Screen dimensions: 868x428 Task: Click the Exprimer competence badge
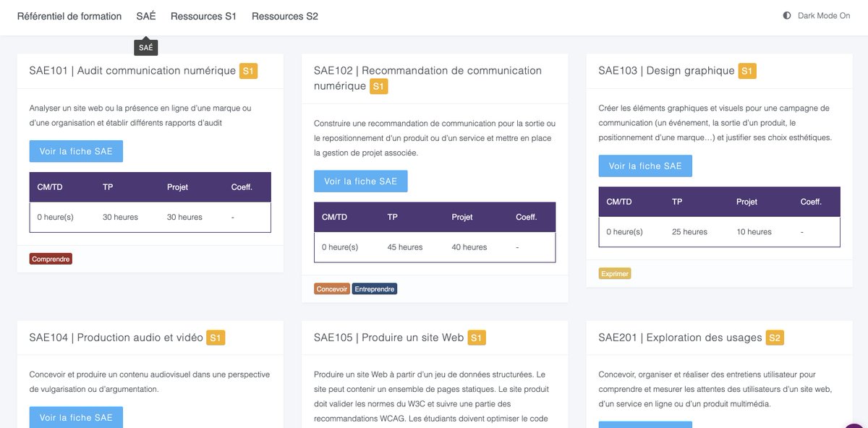click(615, 273)
